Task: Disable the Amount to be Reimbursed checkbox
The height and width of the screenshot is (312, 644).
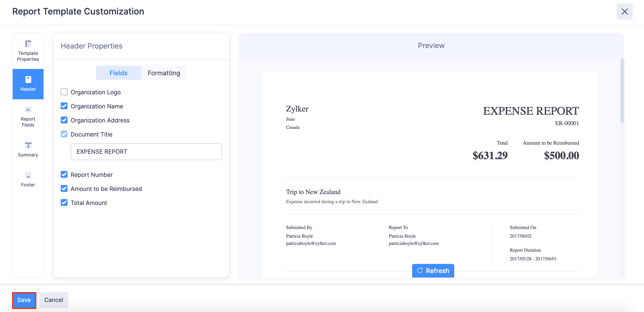Action: [x=64, y=189]
